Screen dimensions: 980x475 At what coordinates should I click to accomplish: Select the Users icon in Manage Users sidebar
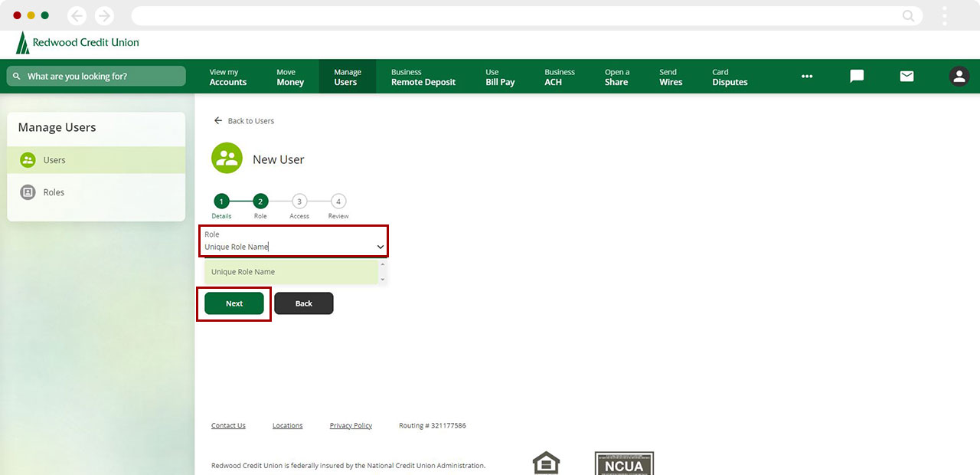pos(28,160)
